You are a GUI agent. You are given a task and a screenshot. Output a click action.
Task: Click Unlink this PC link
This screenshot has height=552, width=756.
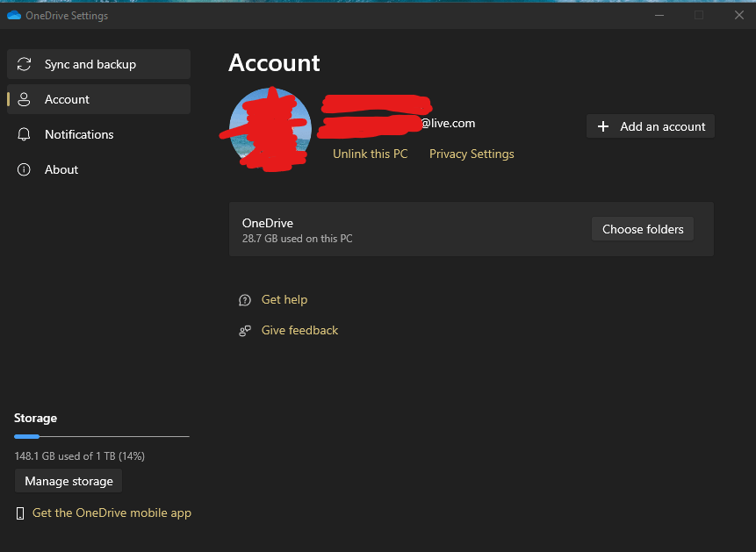tap(370, 154)
